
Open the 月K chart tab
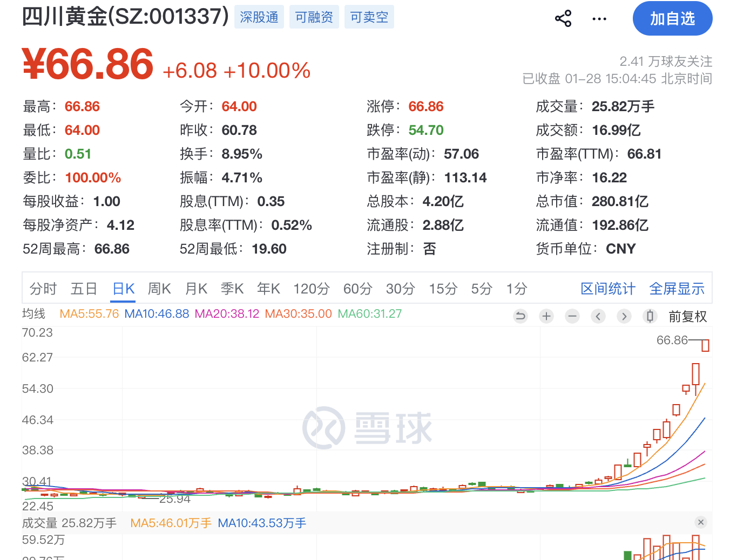(x=196, y=289)
